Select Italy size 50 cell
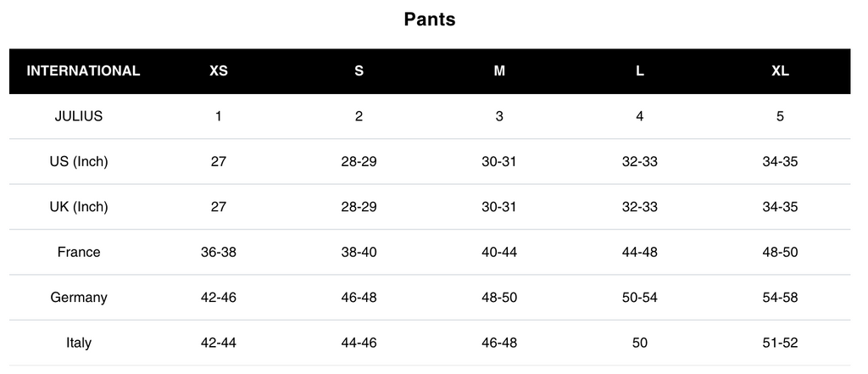 click(x=639, y=343)
